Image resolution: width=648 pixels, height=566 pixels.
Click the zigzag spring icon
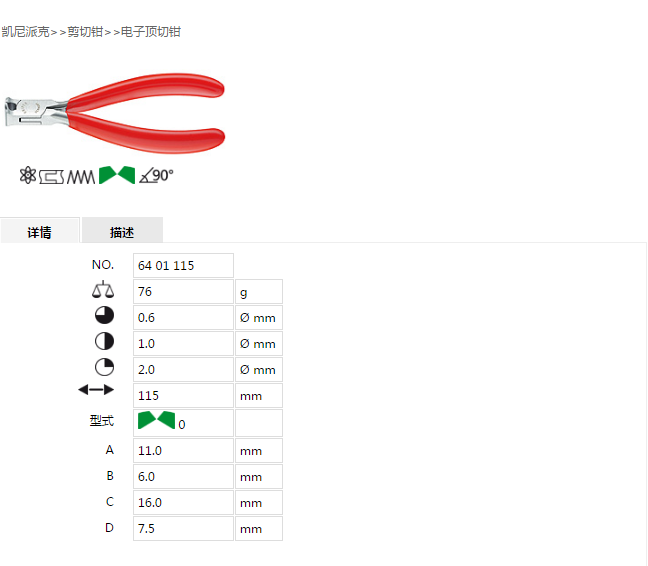click(x=81, y=177)
